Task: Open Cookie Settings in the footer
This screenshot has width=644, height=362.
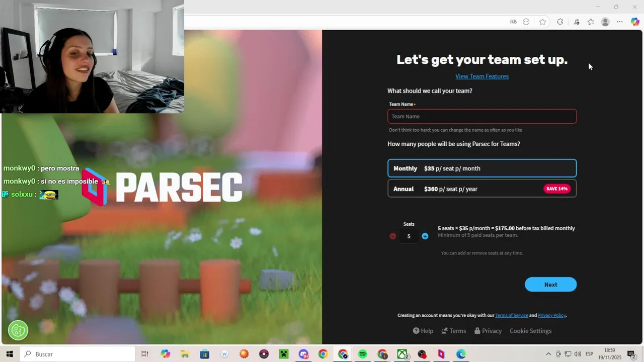Action: tap(531, 331)
